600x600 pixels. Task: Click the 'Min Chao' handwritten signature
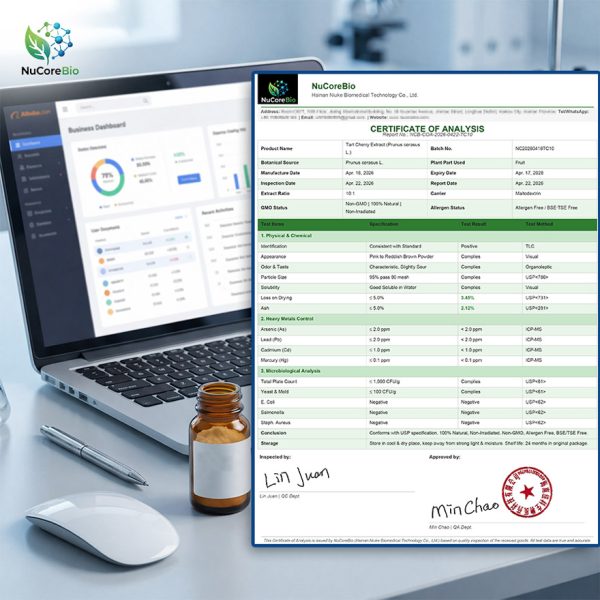465,508
